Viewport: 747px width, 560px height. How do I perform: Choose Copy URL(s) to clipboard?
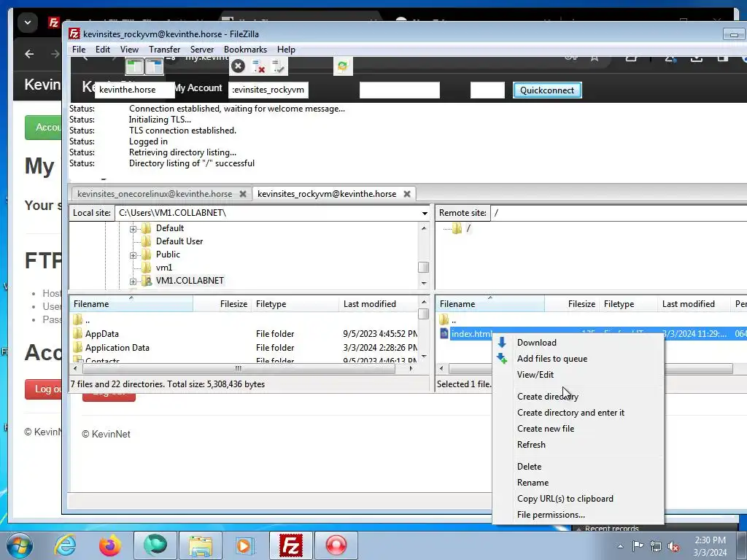pyautogui.click(x=578, y=499)
